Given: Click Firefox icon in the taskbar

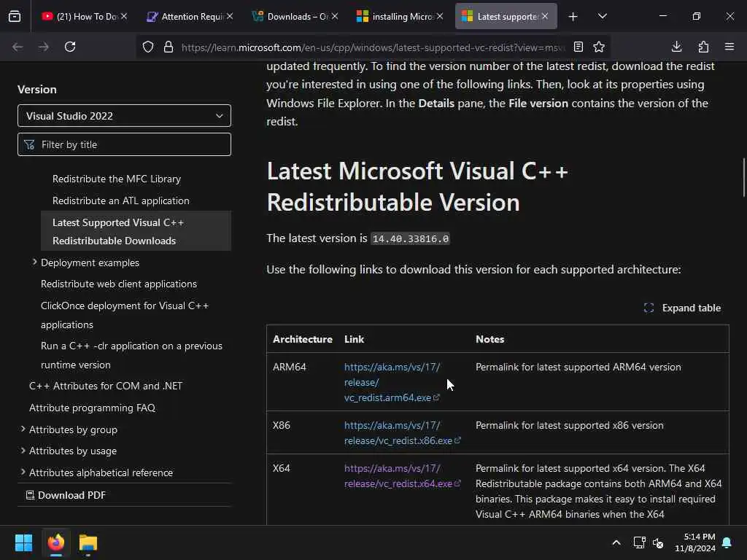Looking at the screenshot, I should tap(56, 542).
